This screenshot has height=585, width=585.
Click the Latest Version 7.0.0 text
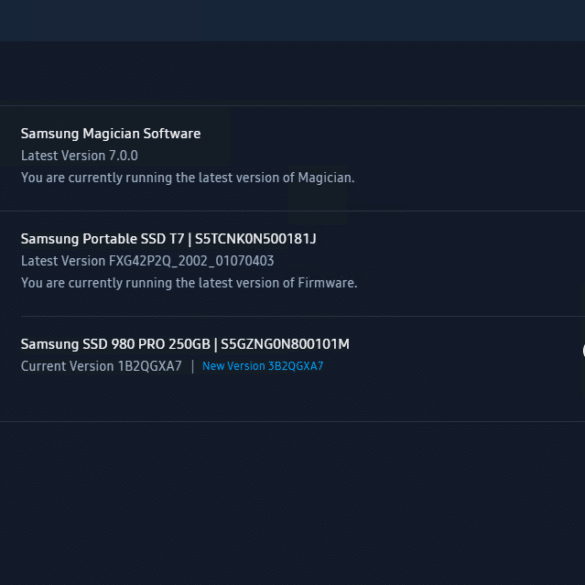pyautogui.click(x=79, y=156)
